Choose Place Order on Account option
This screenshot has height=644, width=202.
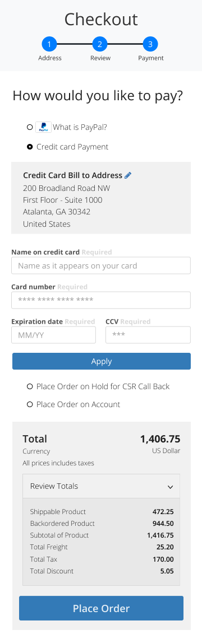click(30, 404)
